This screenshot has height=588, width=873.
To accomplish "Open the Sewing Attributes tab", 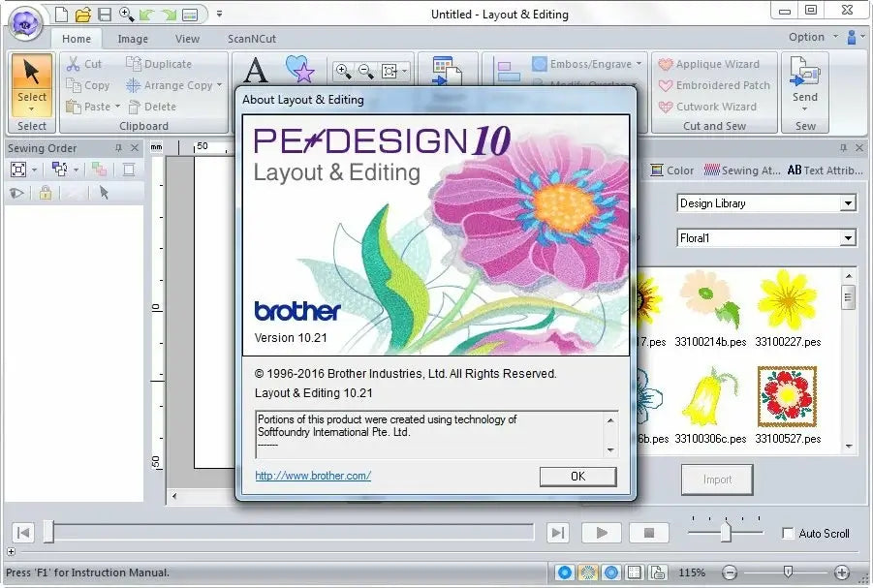I will [x=741, y=170].
